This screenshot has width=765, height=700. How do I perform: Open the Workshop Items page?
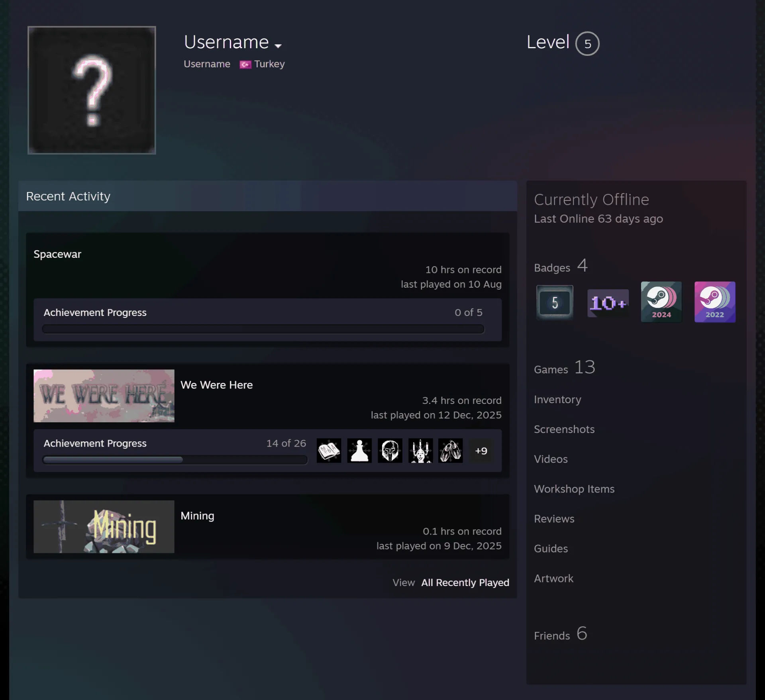pyautogui.click(x=574, y=489)
